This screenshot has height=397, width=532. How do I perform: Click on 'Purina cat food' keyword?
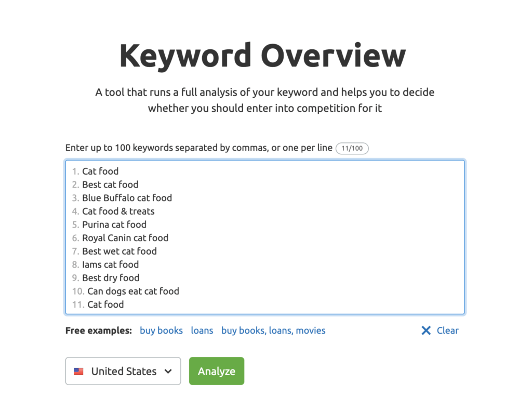(x=114, y=224)
